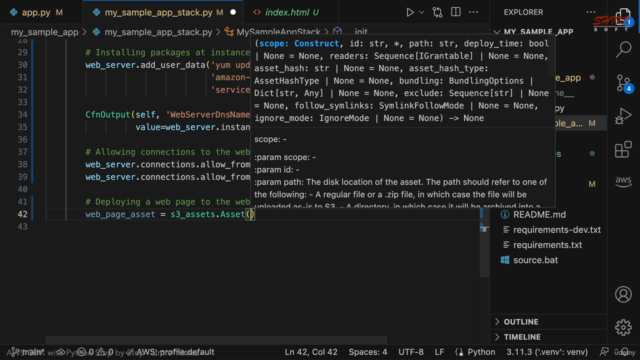Click CfnOutput on line 34

tap(107, 115)
